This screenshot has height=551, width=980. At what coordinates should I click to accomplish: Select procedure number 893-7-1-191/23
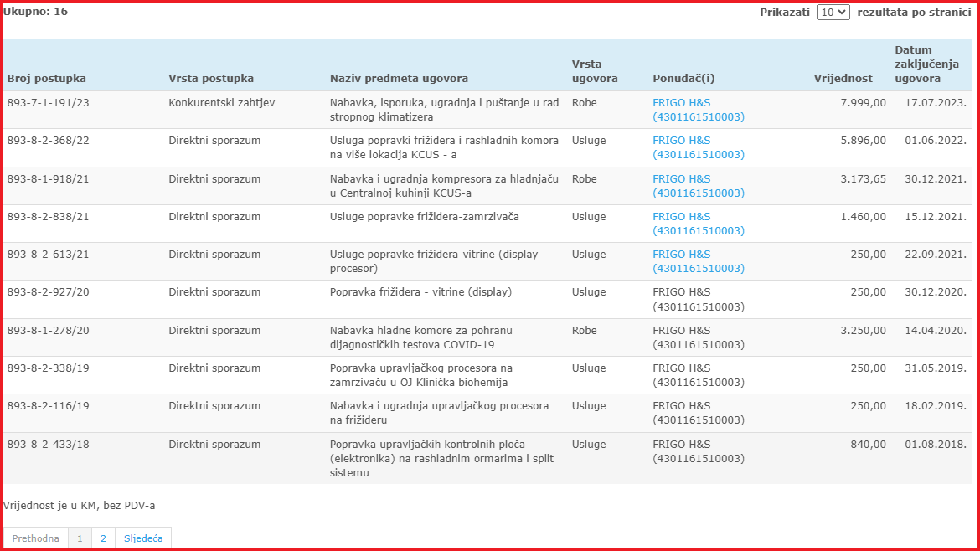[x=48, y=102]
